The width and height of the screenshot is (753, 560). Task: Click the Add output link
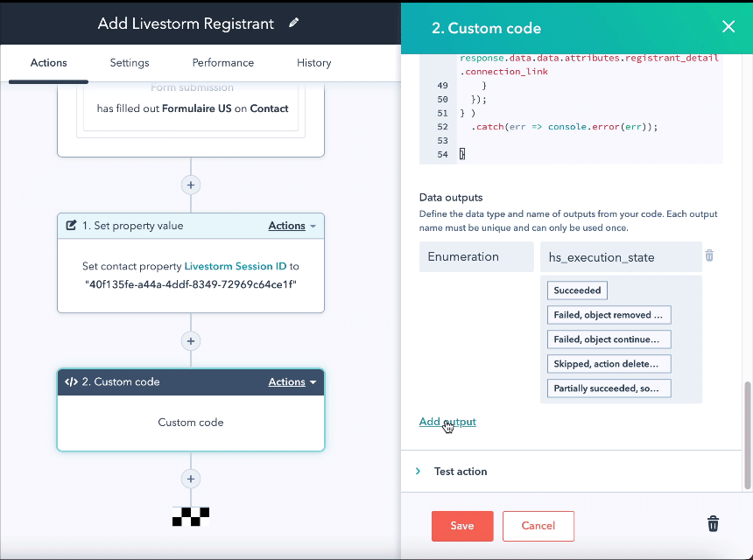(447, 422)
